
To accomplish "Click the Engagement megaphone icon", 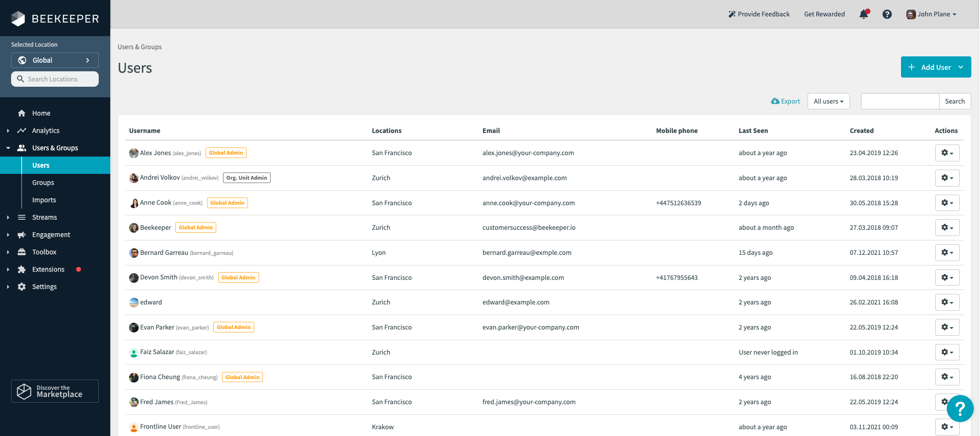I will click(x=22, y=235).
